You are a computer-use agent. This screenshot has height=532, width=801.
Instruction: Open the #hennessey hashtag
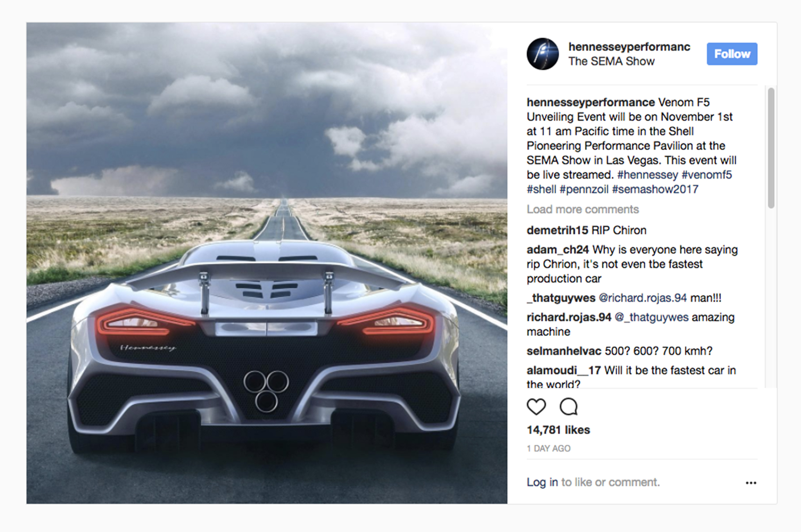[647, 175]
